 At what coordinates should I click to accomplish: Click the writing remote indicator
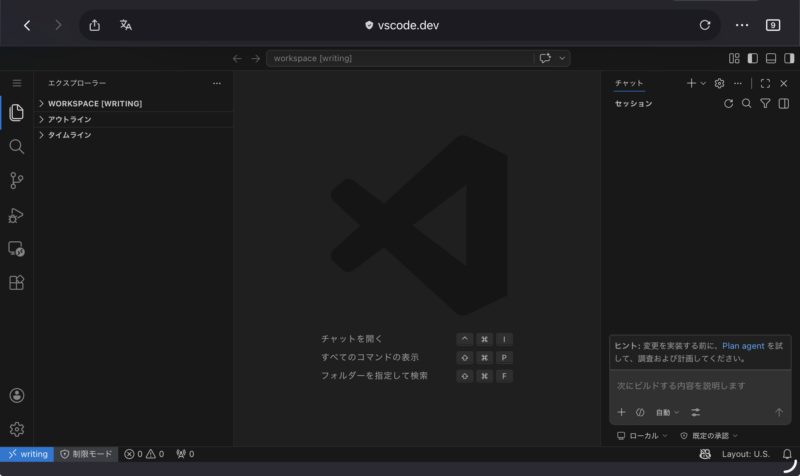tap(27, 454)
